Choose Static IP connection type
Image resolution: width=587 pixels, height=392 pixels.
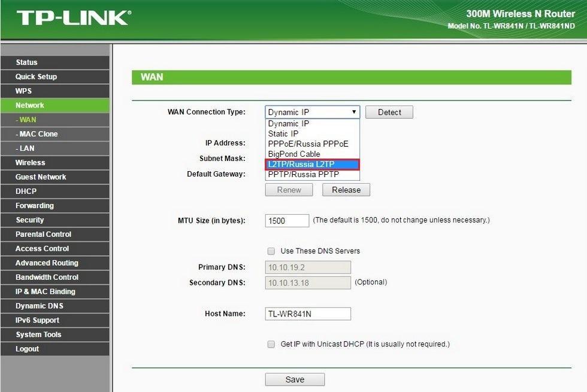coord(312,134)
